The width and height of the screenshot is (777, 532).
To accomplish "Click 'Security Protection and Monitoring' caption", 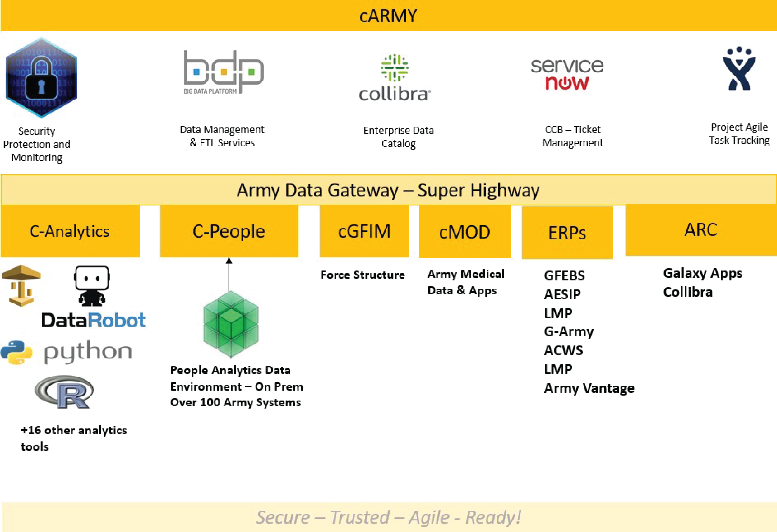I will (37, 144).
